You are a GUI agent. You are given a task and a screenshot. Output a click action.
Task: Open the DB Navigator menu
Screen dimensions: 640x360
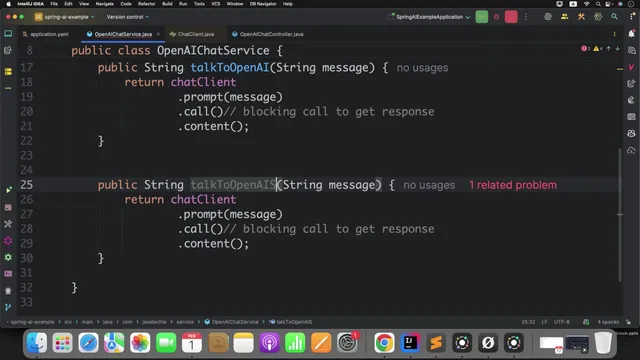263,4
